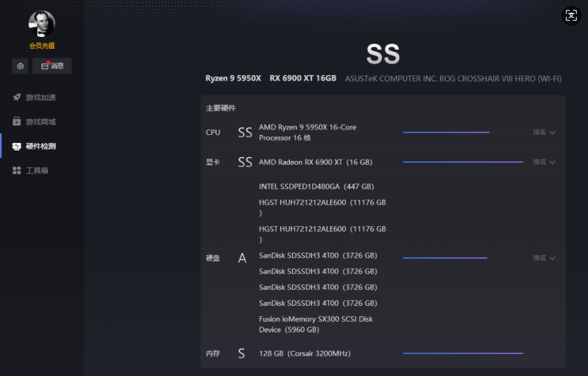This screenshot has height=376, width=588.
Task: Click the settings gear icon
Action: click(20, 66)
